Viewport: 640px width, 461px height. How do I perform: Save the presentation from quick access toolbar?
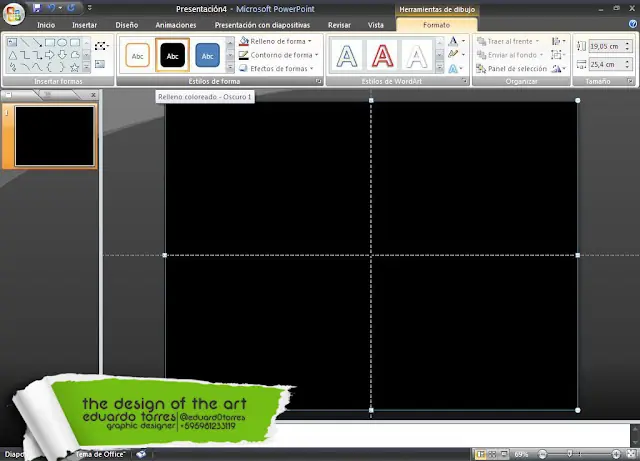pyautogui.click(x=37, y=8)
